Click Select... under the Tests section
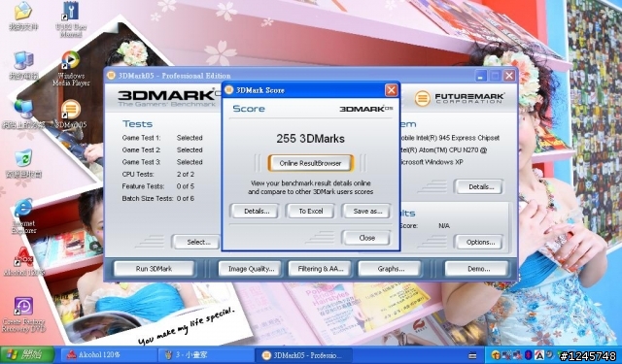Image resolution: width=622 pixels, height=364 pixels. coord(197,242)
